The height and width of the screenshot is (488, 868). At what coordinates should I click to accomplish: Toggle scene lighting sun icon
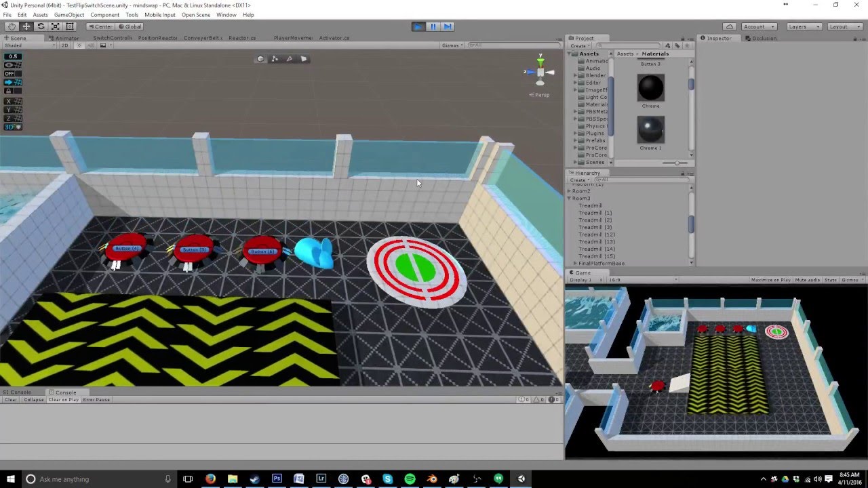[x=80, y=45]
